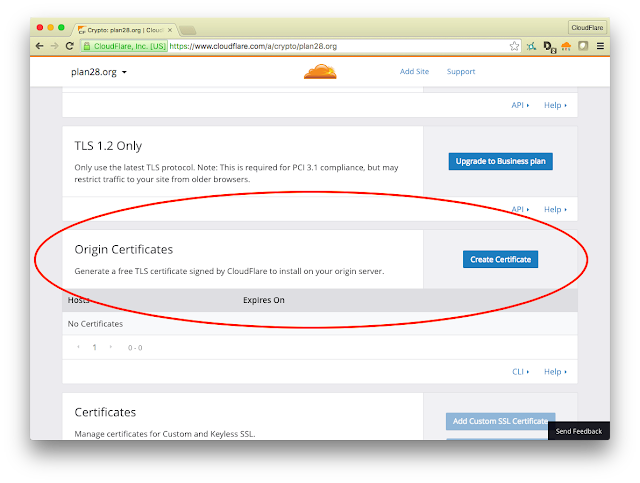Click the Certificates section heading

click(105, 412)
